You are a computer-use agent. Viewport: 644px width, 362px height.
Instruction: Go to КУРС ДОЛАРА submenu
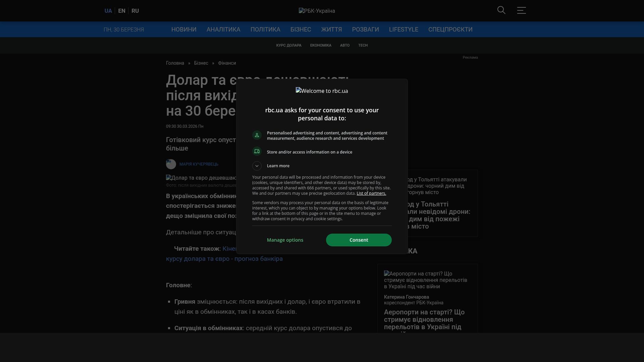pos(288,45)
